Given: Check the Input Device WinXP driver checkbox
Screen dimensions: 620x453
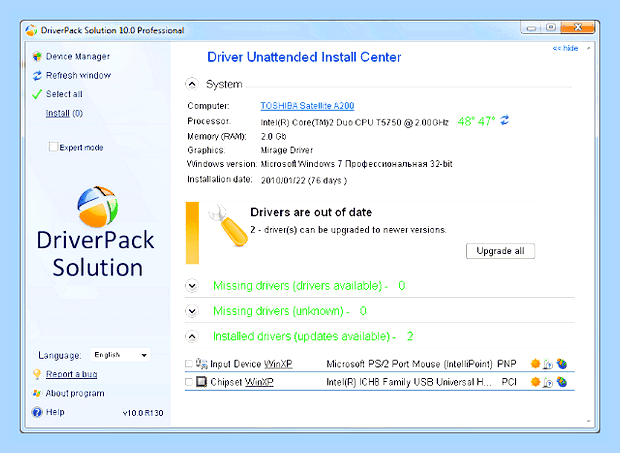Looking at the screenshot, I should click(x=189, y=364).
